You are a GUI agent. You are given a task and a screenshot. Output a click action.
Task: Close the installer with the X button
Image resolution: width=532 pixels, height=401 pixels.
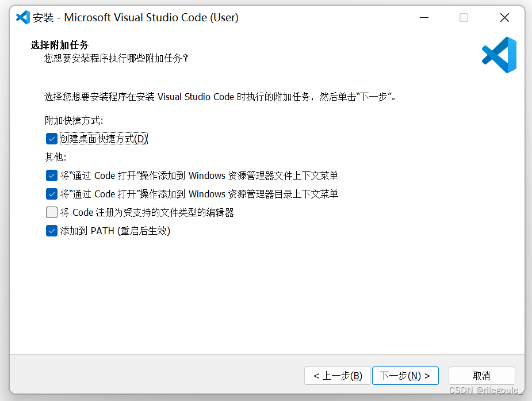point(504,17)
